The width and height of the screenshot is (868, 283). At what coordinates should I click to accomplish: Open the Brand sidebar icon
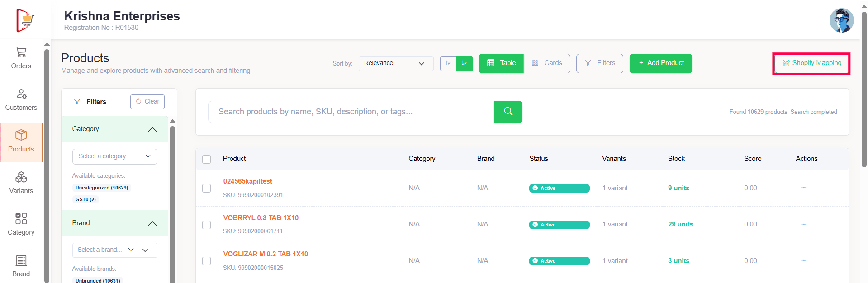(x=21, y=260)
